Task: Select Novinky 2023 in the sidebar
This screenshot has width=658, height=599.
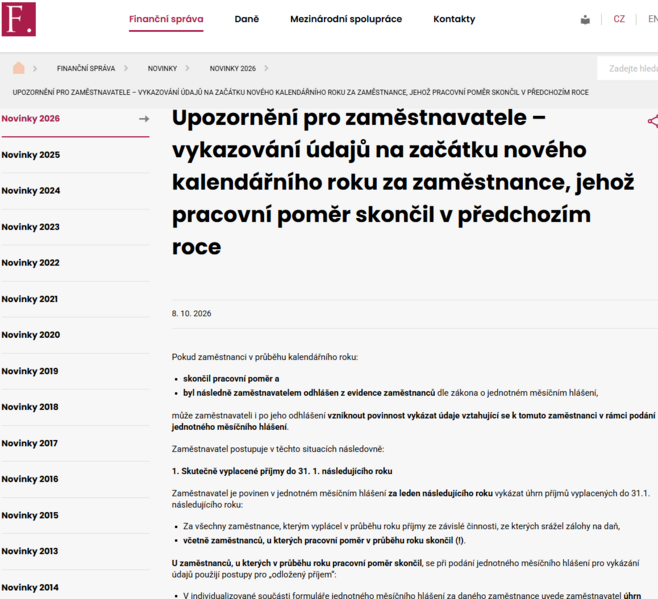Action: click(31, 227)
